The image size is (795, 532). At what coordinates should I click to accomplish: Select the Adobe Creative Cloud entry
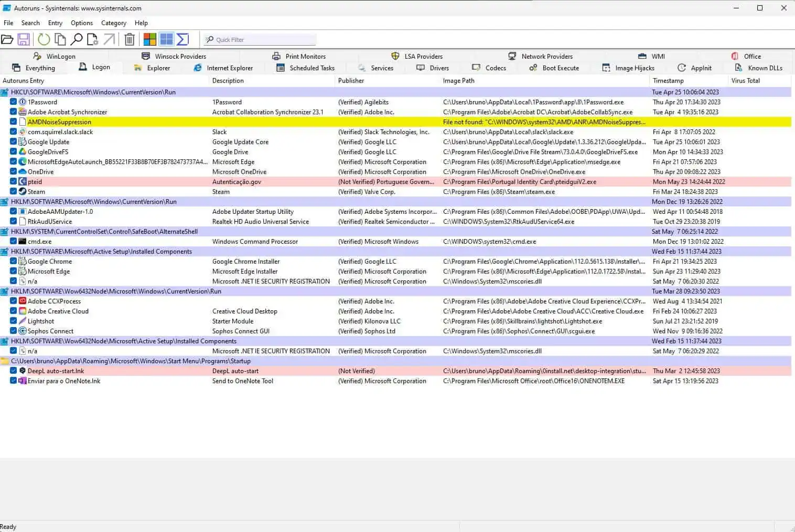tap(396, 311)
